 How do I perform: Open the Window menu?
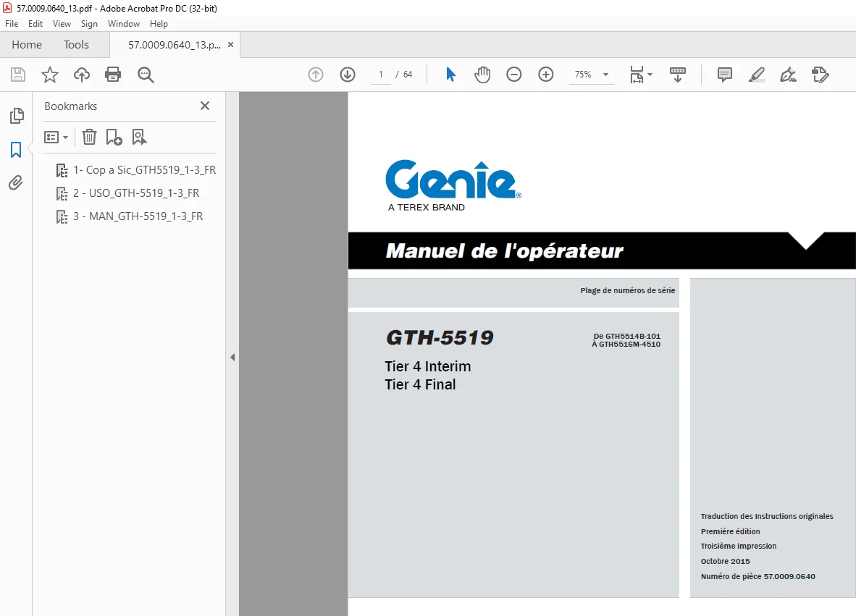[123, 24]
